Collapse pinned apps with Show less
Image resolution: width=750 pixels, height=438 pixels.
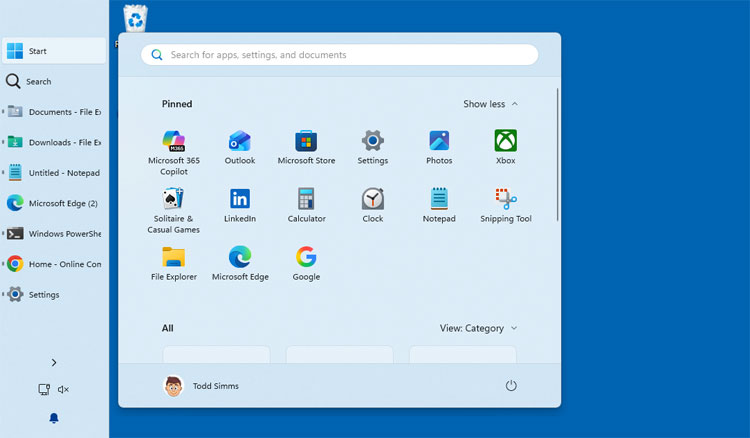pos(490,104)
